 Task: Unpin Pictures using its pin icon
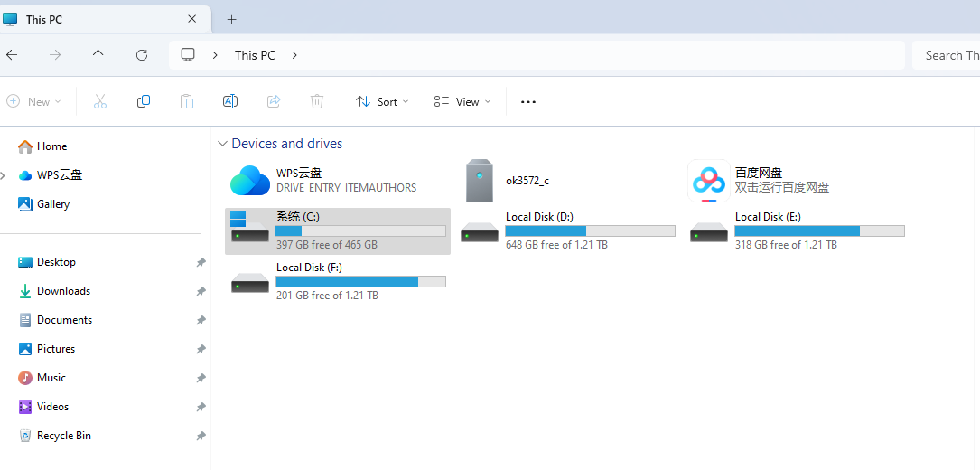point(201,349)
